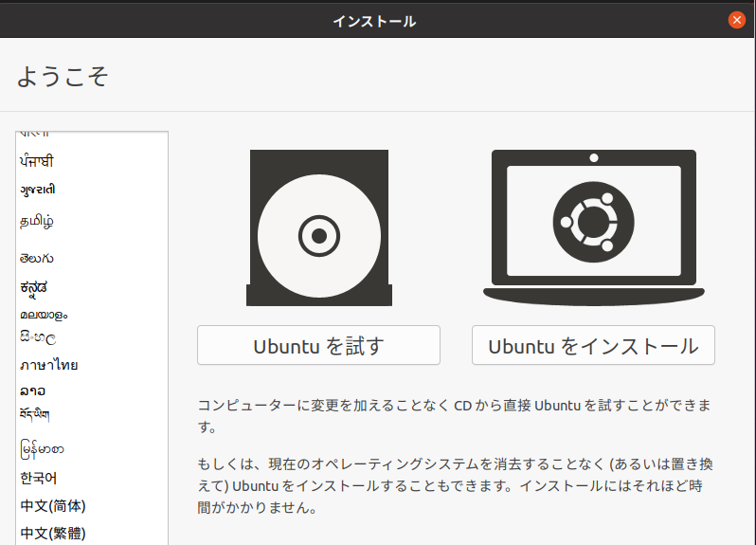756x545 pixels.
Task: Close the installer with the orange X
Action: coord(736,20)
